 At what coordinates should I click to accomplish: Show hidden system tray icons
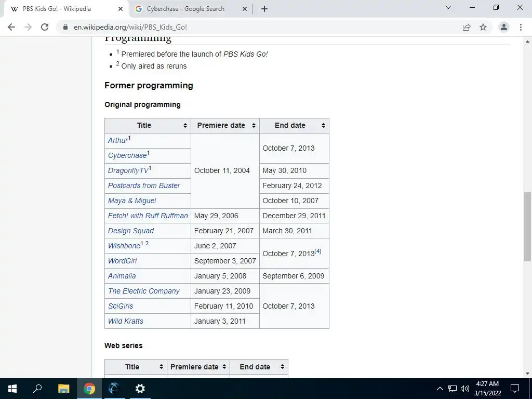440,389
